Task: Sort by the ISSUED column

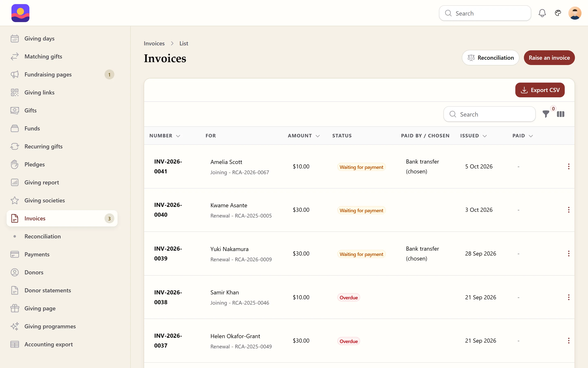Action: pyautogui.click(x=473, y=136)
